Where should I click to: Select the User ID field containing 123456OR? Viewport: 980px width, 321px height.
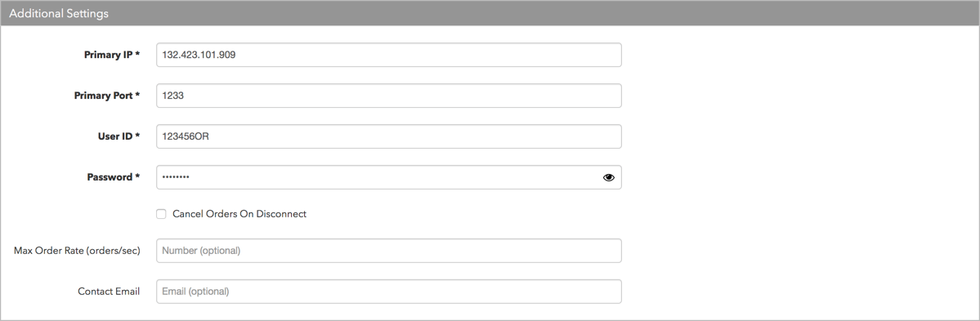pyautogui.click(x=389, y=136)
